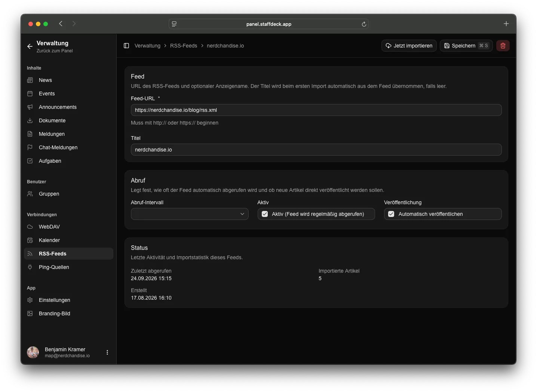Navigate to Aufgaben
This screenshot has width=537, height=392.
click(68, 161)
